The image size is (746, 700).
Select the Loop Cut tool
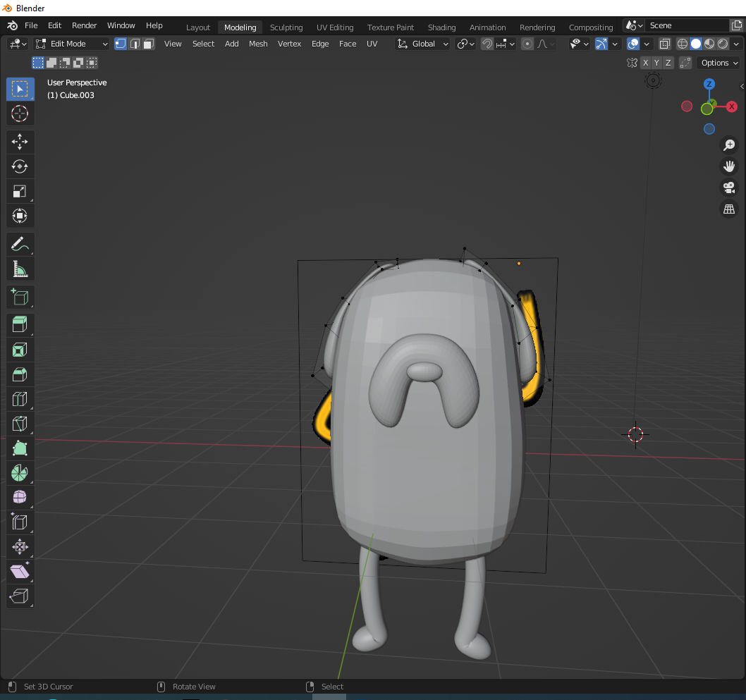pos(20,399)
